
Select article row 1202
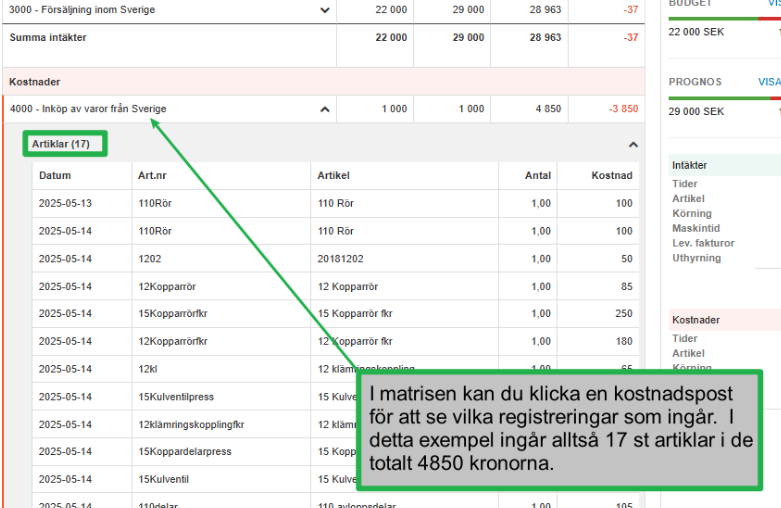(x=336, y=258)
